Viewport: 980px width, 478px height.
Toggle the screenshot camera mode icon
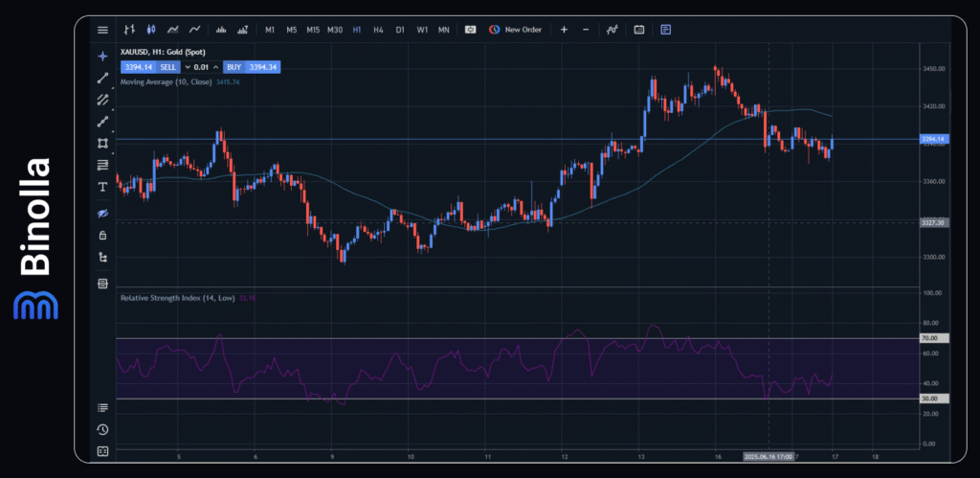tap(470, 30)
